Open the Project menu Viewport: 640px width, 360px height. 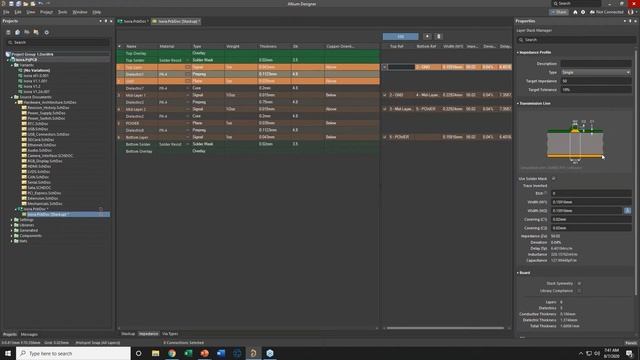46,12
